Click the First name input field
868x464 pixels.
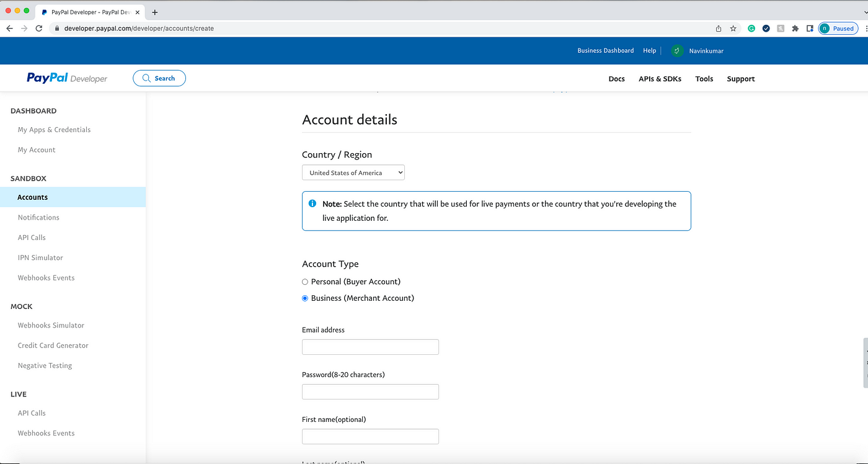[x=370, y=437]
